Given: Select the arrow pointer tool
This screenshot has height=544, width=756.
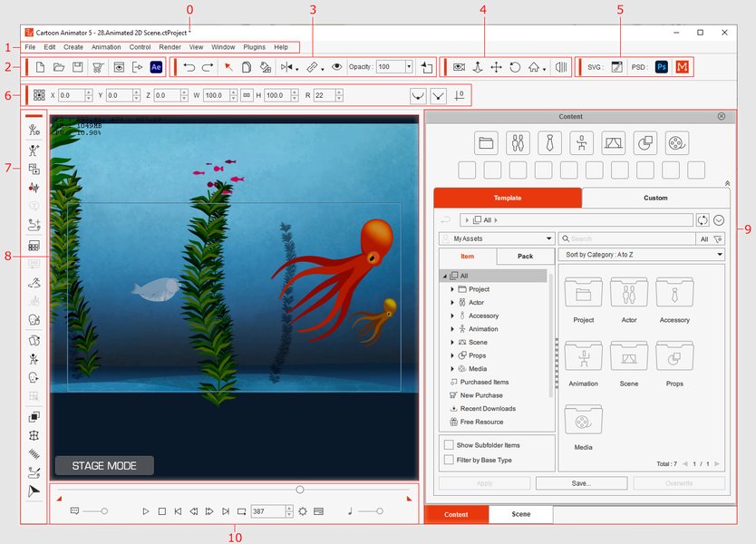Looking at the screenshot, I should (x=228, y=67).
